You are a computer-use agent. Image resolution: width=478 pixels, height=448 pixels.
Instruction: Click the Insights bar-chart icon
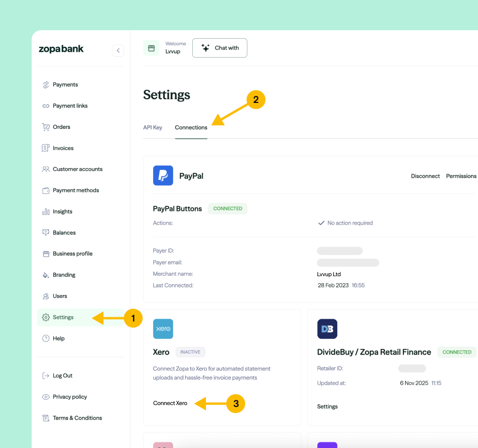coord(46,211)
